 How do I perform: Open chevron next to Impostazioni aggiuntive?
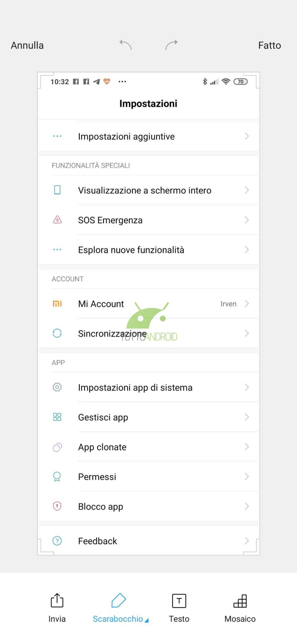point(247,136)
